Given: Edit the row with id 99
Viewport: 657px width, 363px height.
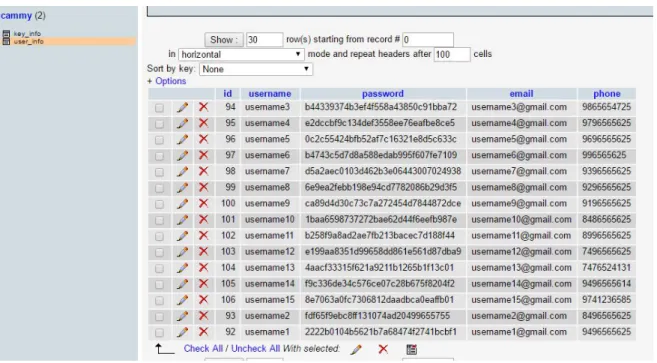Looking at the screenshot, I should [x=182, y=187].
